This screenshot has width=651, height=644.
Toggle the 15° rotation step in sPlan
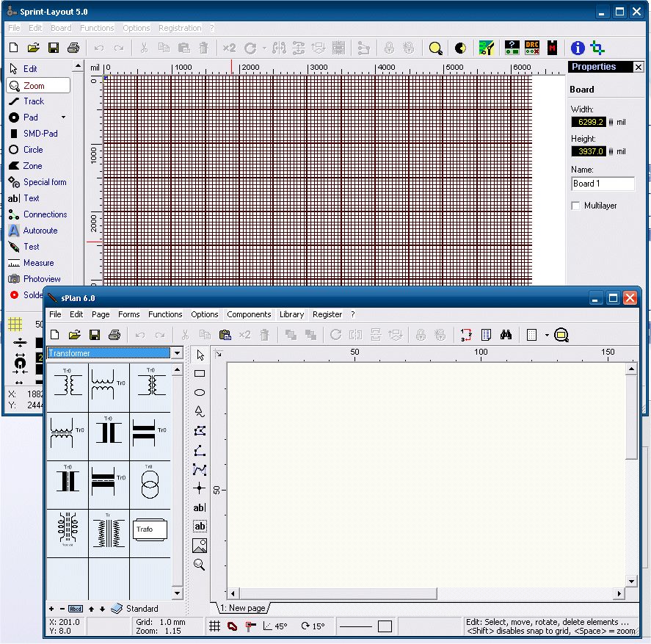pyautogui.click(x=313, y=626)
